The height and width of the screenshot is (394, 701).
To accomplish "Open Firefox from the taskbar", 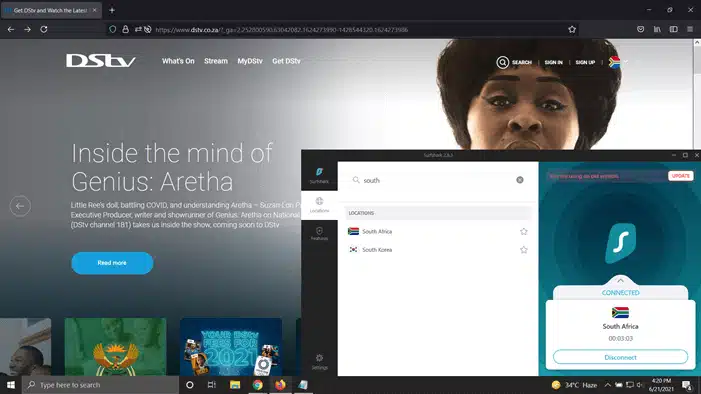I will pos(280,385).
